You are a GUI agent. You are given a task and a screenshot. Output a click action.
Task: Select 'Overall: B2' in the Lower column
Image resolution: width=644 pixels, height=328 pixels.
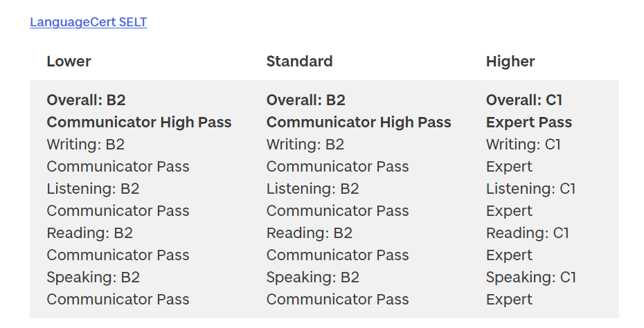coord(86,100)
